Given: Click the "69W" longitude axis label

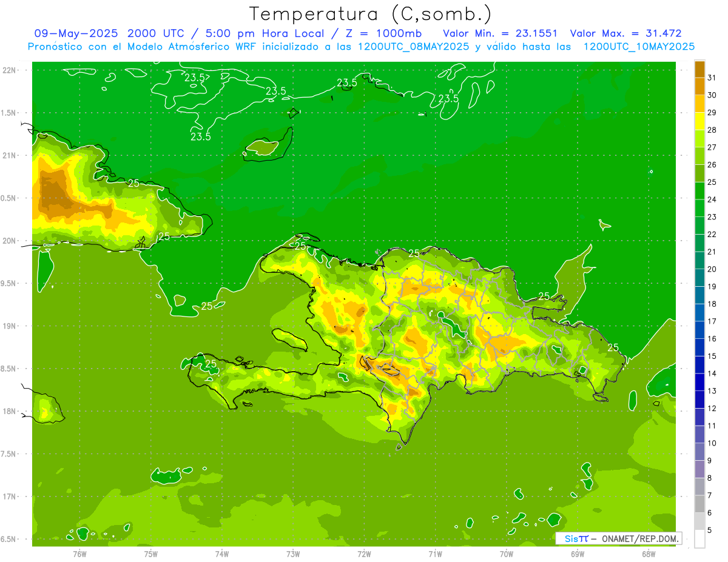Looking at the screenshot, I should (578, 554).
